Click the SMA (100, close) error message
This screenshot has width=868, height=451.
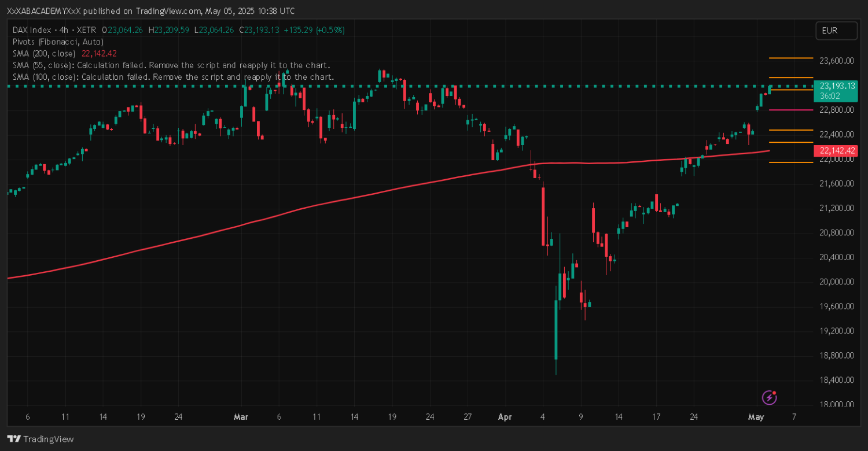pos(173,76)
